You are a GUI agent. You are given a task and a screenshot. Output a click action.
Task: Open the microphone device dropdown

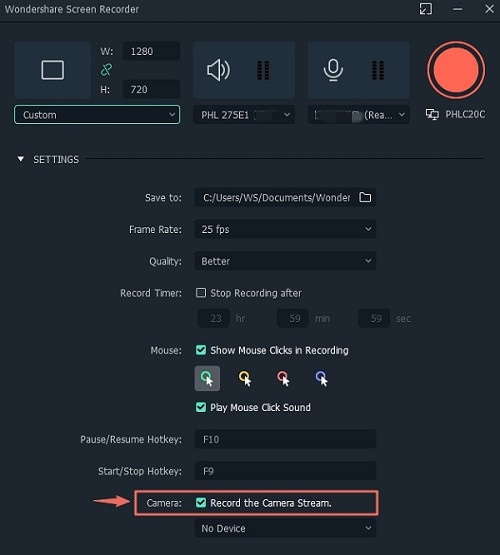[358, 115]
